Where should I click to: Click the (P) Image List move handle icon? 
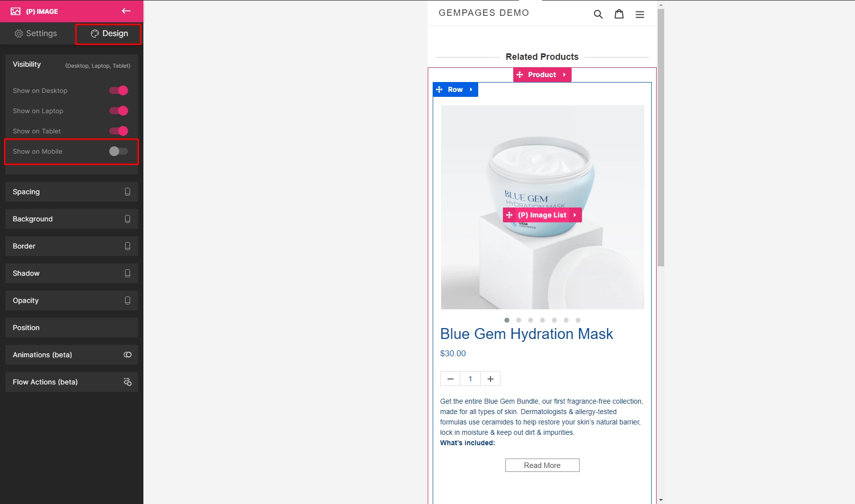(x=509, y=215)
